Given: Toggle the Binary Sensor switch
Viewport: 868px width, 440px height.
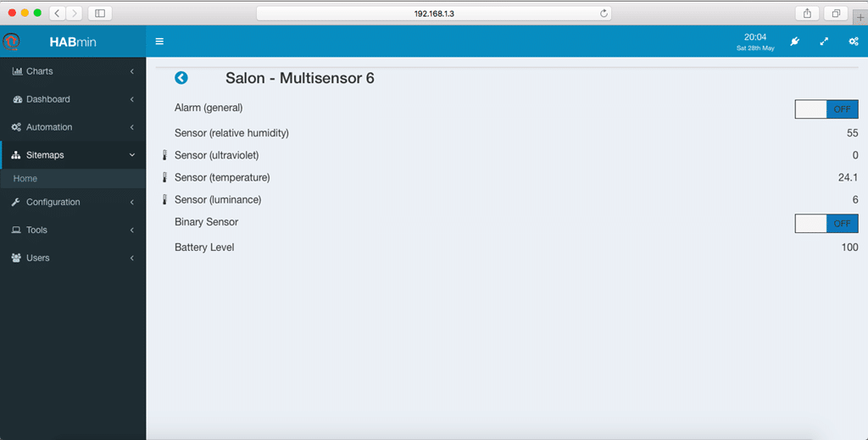Looking at the screenshot, I should pyautogui.click(x=826, y=224).
